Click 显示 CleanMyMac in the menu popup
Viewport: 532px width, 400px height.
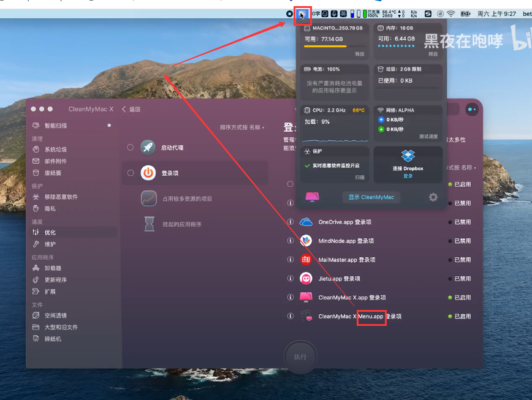(x=371, y=197)
